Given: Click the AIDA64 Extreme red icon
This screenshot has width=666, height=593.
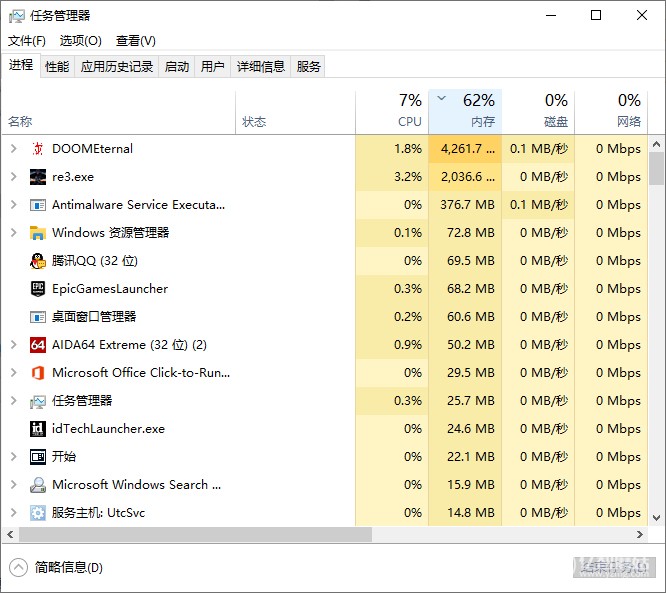Looking at the screenshot, I should click(38, 345).
